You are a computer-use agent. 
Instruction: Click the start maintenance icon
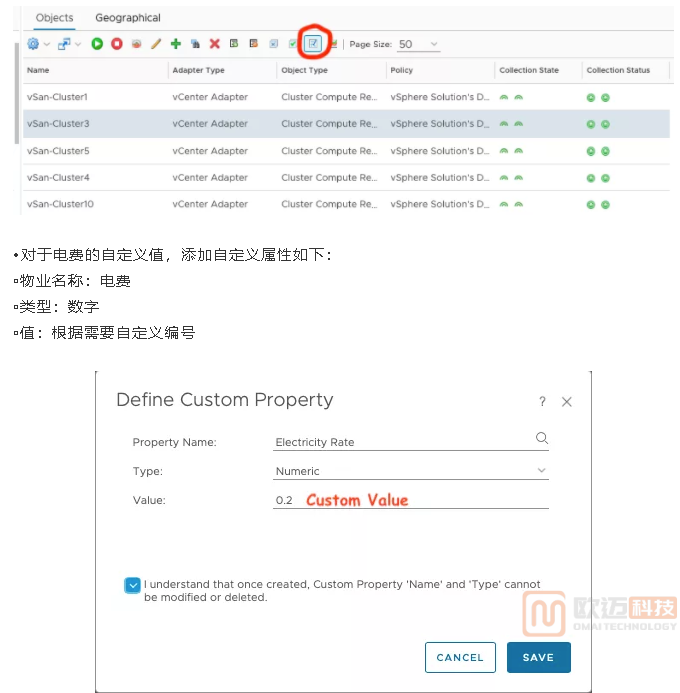[234, 43]
